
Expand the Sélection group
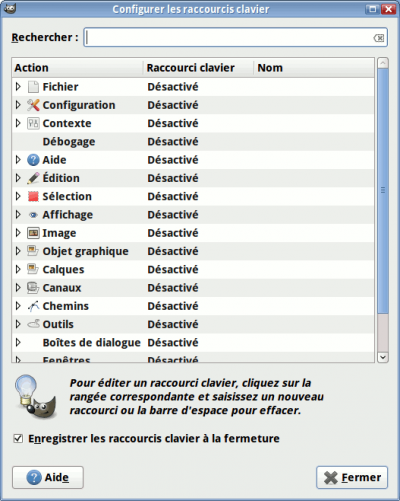point(18,197)
